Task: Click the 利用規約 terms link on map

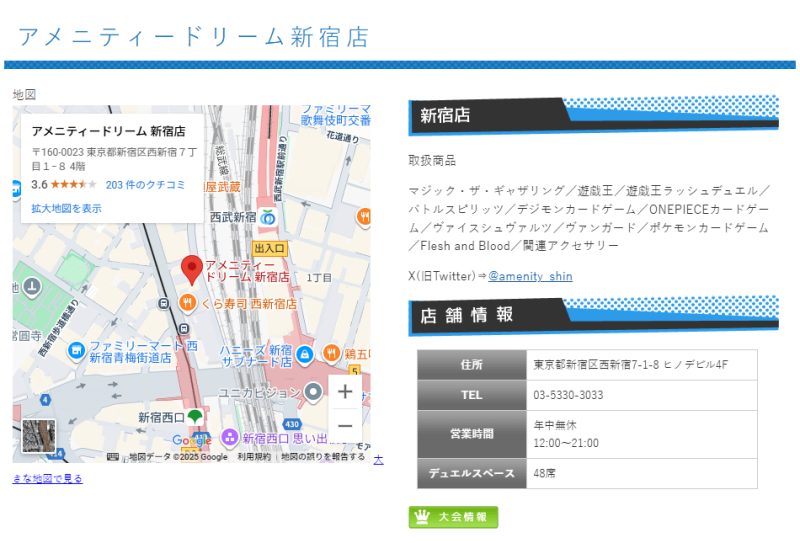Action: pyautogui.click(x=254, y=457)
